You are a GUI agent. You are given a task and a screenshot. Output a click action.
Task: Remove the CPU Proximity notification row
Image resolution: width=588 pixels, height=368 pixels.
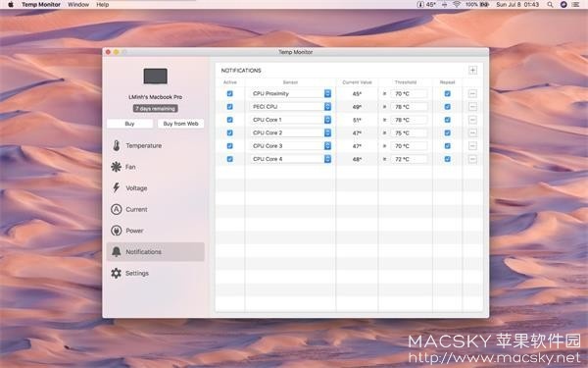472,93
